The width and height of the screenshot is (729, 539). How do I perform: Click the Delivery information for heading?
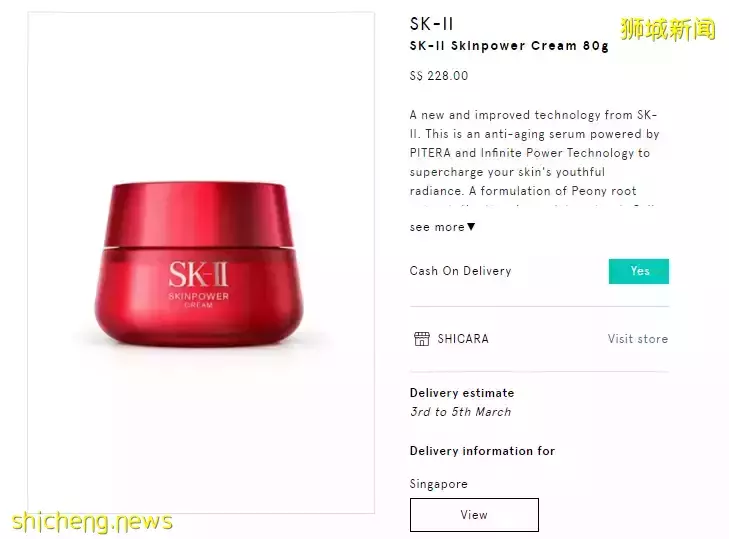click(482, 451)
